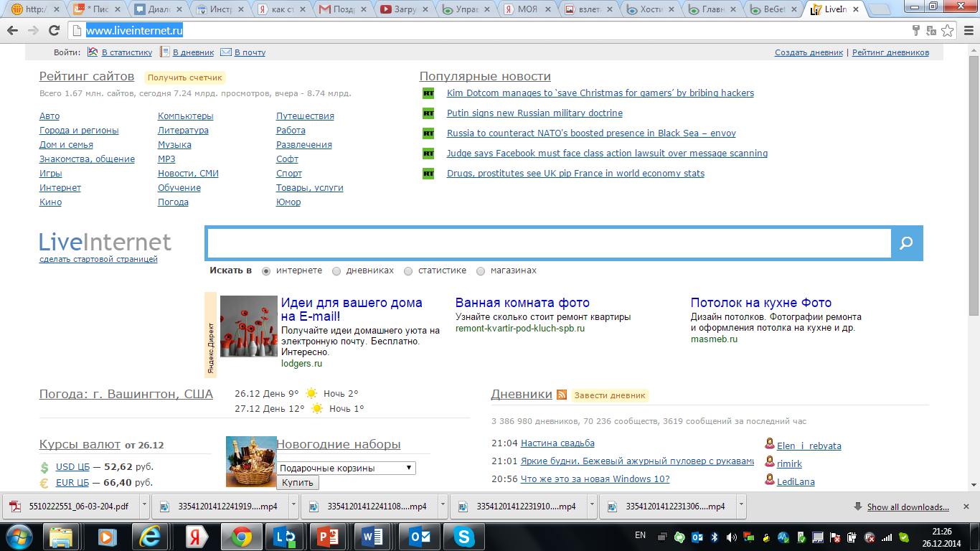The image size is (980, 551).
Task: Click the saved-password key icon in the address bar
Action: tap(915, 30)
